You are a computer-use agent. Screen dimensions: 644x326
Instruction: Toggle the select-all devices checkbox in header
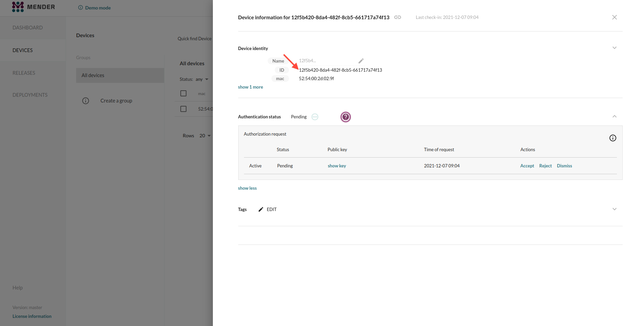pos(183,93)
